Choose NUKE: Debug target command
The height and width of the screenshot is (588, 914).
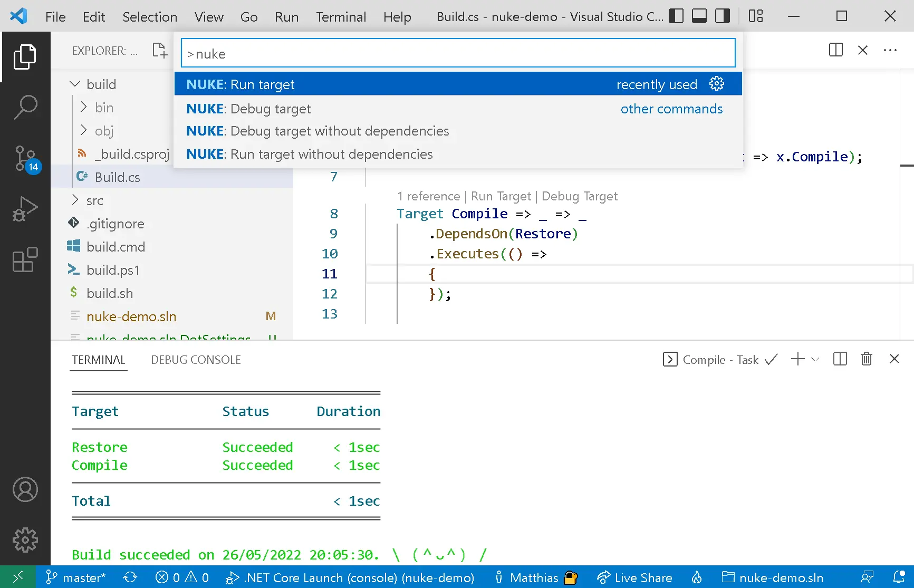point(458,109)
